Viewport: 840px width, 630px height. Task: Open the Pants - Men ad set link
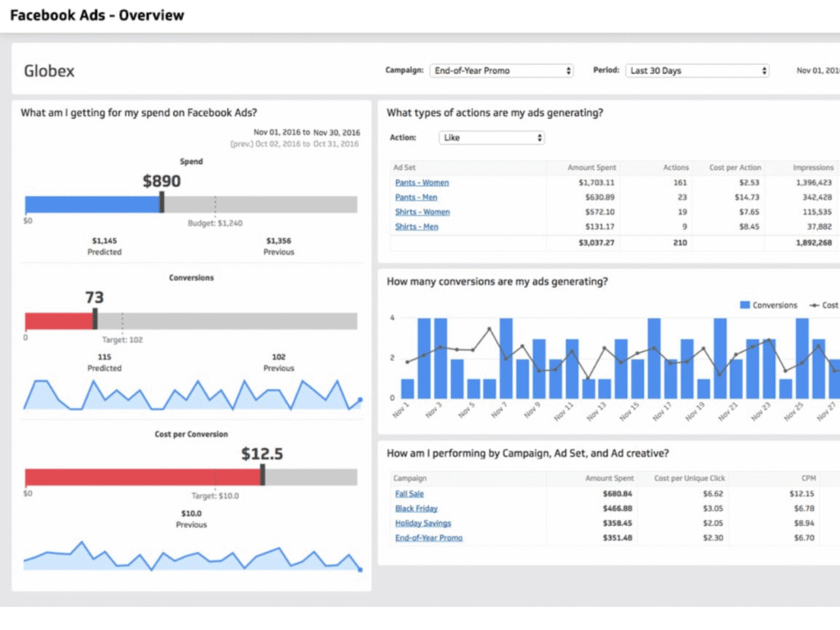point(416,197)
